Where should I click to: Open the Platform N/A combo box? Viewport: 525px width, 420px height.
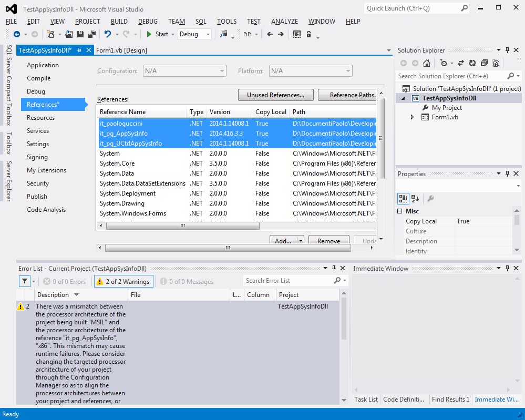click(x=311, y=71)
